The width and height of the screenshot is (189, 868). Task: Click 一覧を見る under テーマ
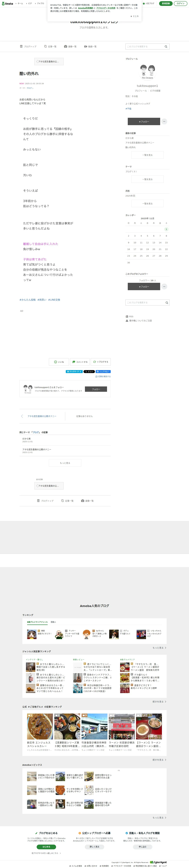click(x=147, y=179)
